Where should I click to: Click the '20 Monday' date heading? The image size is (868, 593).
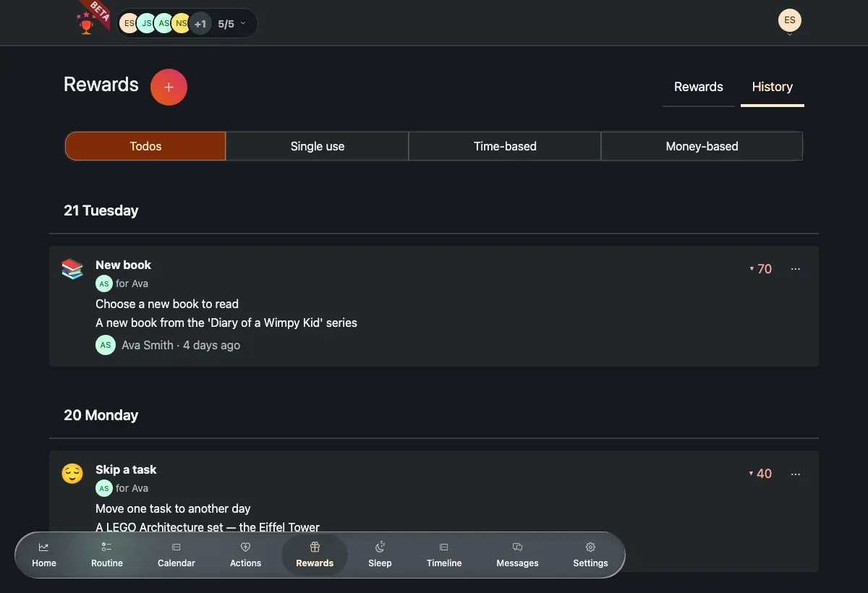coord(101,415)
